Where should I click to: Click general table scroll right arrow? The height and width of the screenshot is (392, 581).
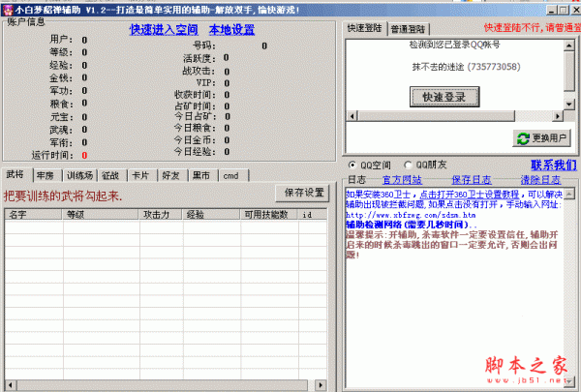321,385
